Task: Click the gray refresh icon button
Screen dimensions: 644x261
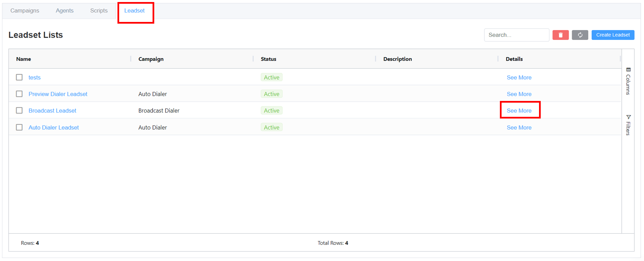Action: pyautogui.click(x=580, y=35)
